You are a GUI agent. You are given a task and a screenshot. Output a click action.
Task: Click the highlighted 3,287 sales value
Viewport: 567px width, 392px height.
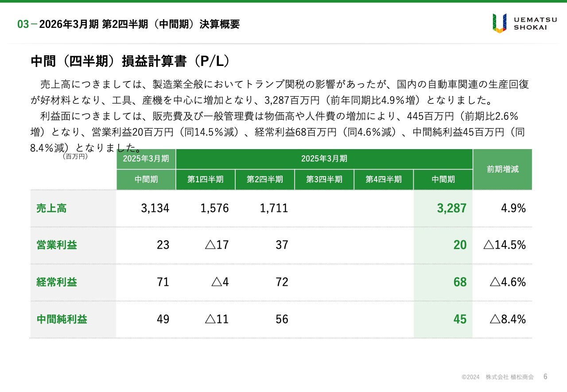click(x=451, y=208)
